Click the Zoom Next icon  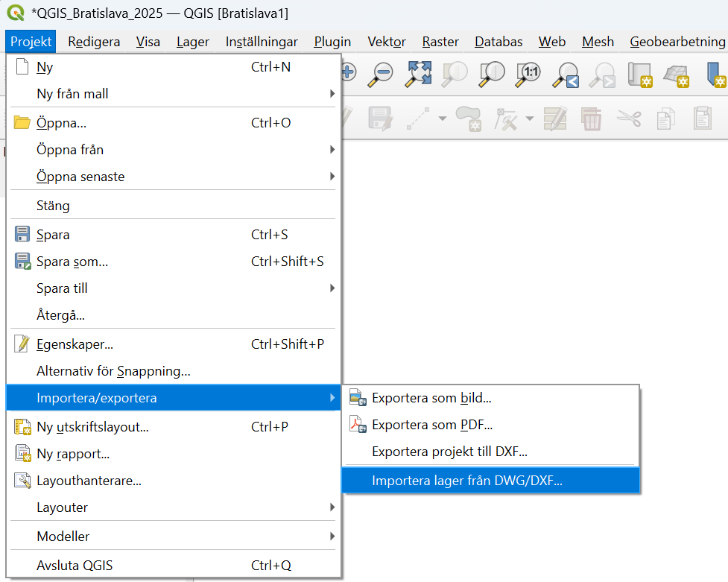click(x=602, y=75)
